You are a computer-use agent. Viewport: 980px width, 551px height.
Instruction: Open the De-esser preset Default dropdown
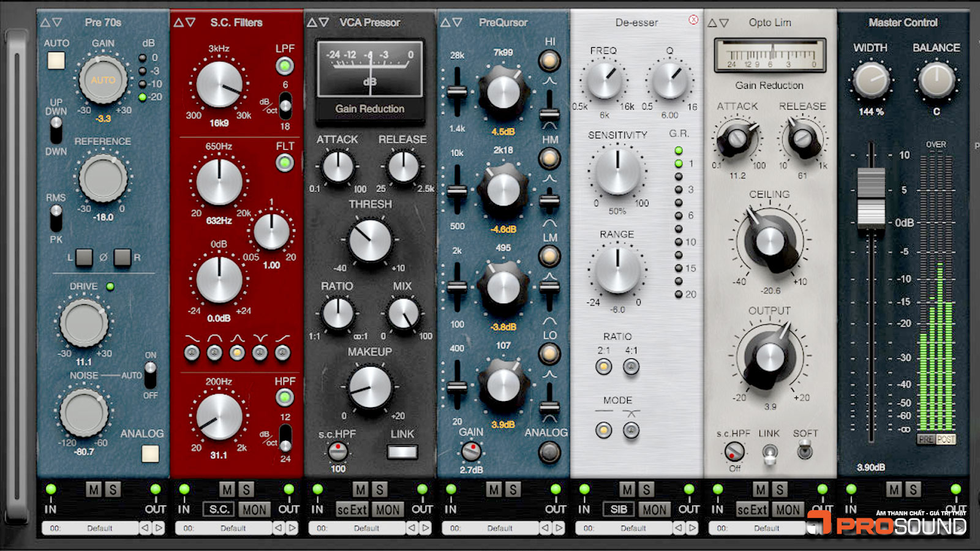(624, 528)
